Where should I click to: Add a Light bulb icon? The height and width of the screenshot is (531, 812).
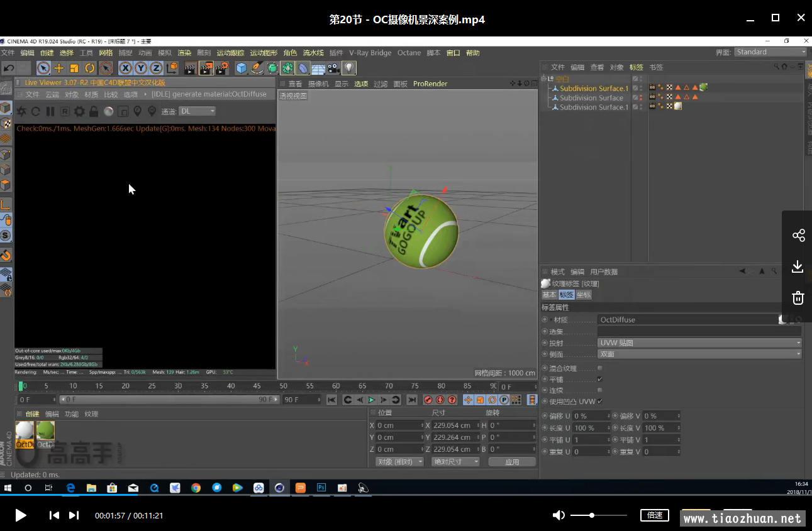point(349,68)
